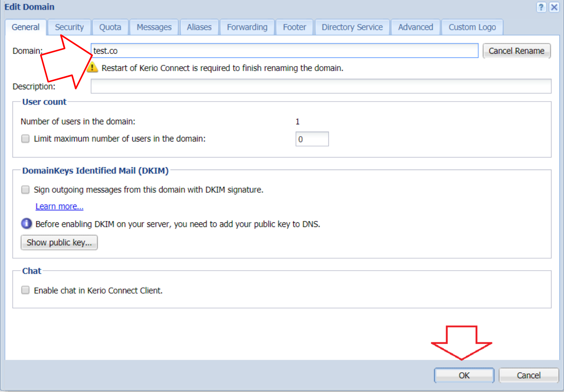View the Directory Service tab
Viewport: 564px width, 392px height.
pos(352,27)
